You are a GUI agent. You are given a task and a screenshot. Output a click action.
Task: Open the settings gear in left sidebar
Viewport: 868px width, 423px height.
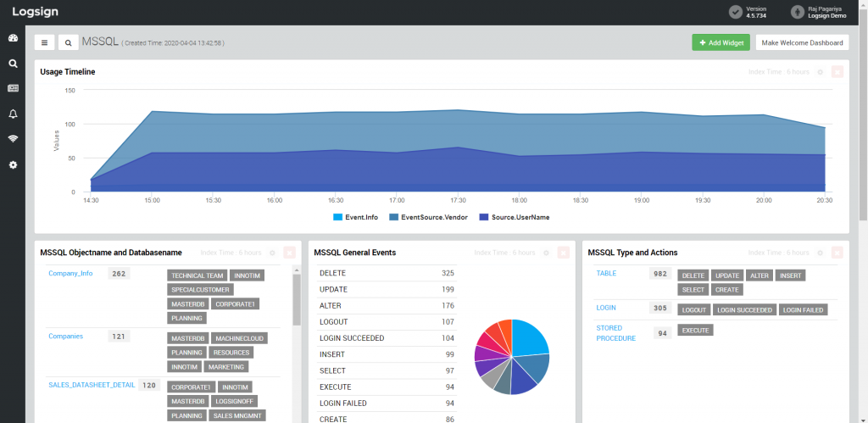[x=13, y=164]
